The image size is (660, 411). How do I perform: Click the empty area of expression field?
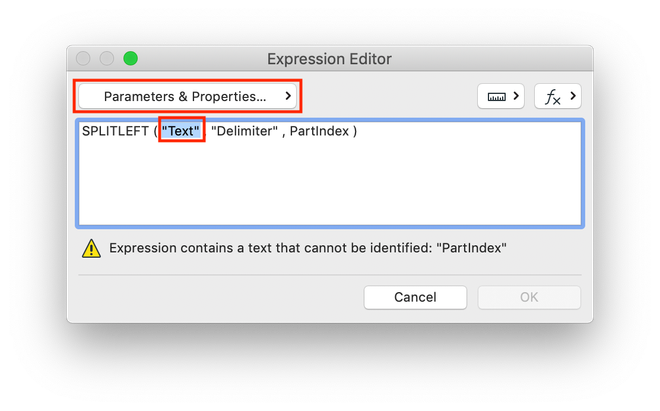coord(330,190)
